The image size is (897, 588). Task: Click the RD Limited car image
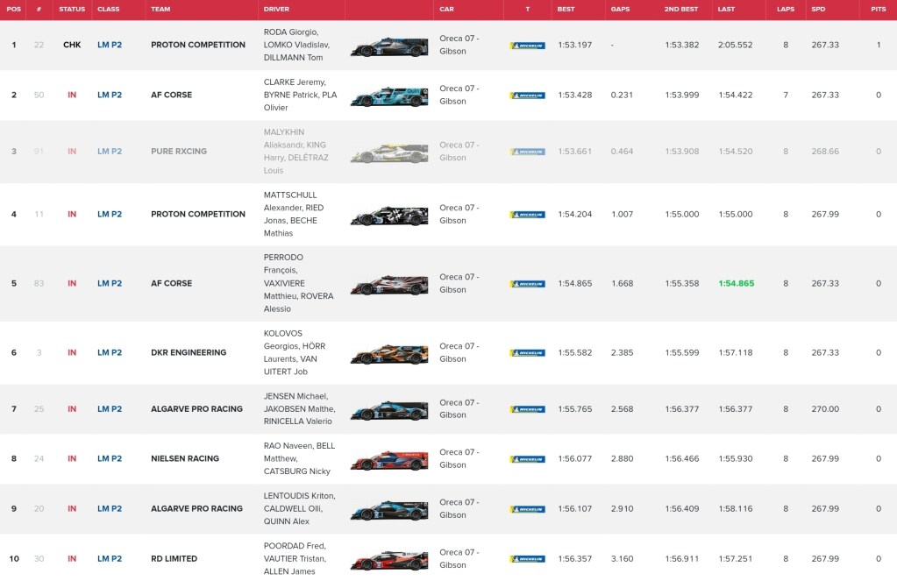(x=389, y=561)
